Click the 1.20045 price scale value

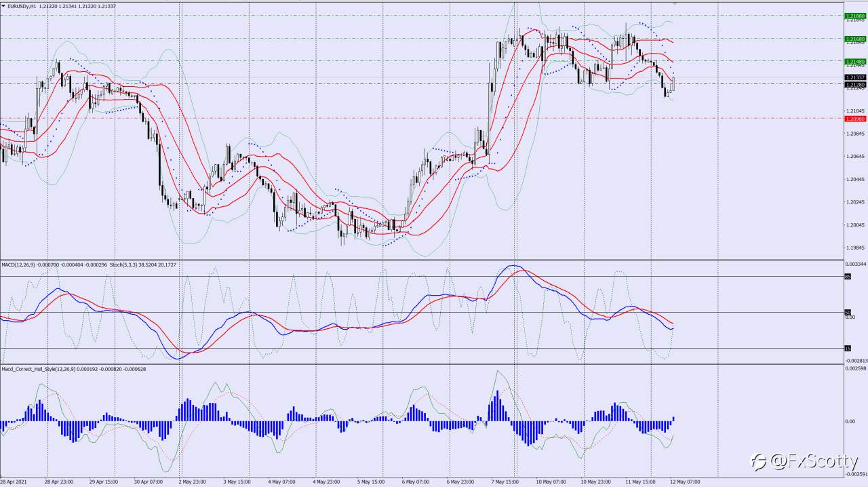[x=854, y=225]
